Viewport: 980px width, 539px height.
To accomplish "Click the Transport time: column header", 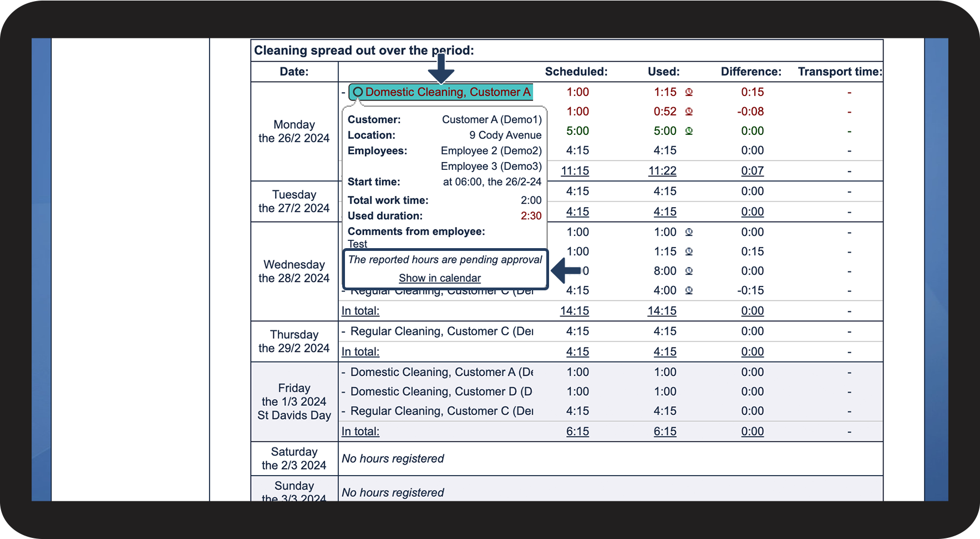I will point(840,72).
